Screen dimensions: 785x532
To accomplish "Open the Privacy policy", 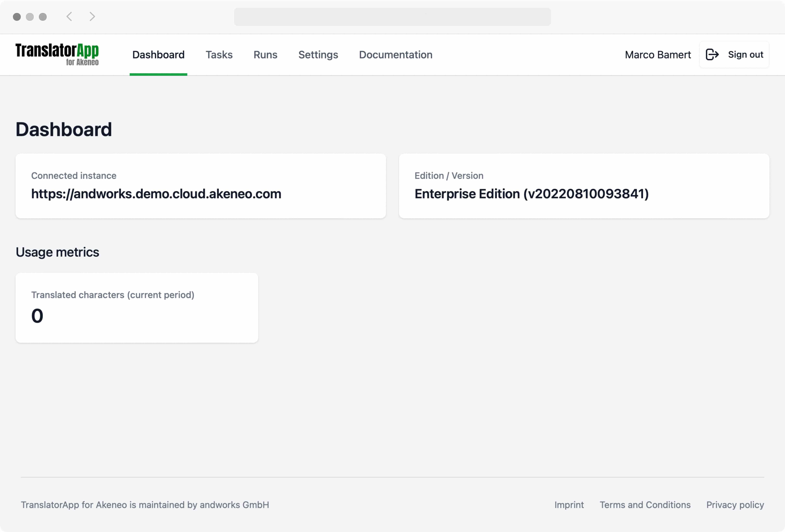I will point(735,505).
